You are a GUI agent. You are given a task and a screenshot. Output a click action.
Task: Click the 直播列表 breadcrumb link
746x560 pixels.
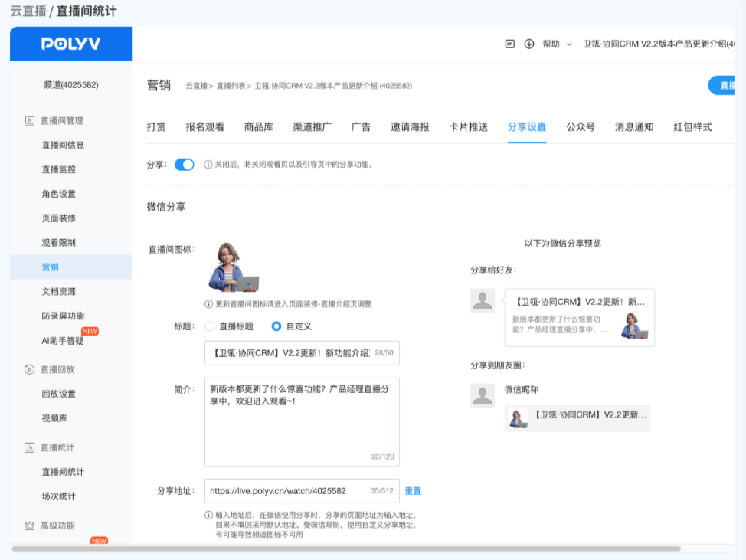(231, 86)
